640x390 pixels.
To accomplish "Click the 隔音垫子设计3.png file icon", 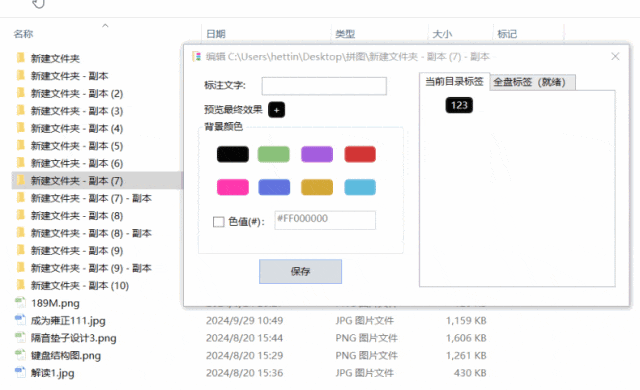I will [x=20, y=338].
